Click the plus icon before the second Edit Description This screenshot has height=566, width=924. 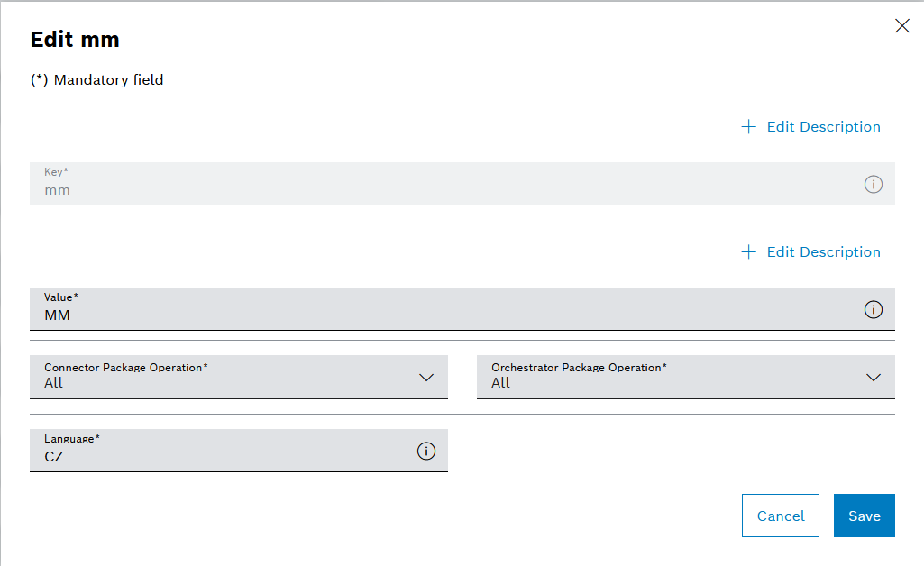[x=748, y=251]
